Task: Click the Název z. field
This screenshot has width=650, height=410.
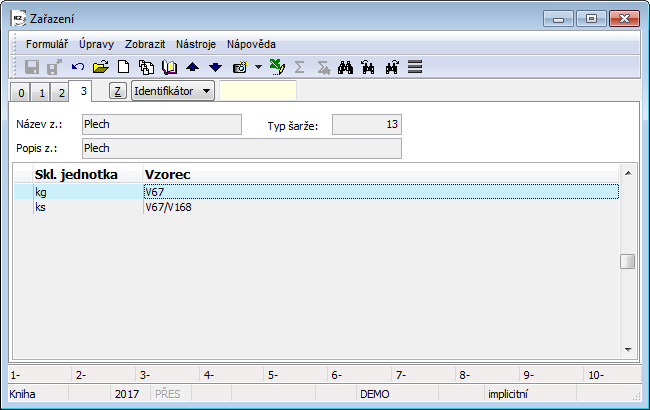Action: click(162, 124)
